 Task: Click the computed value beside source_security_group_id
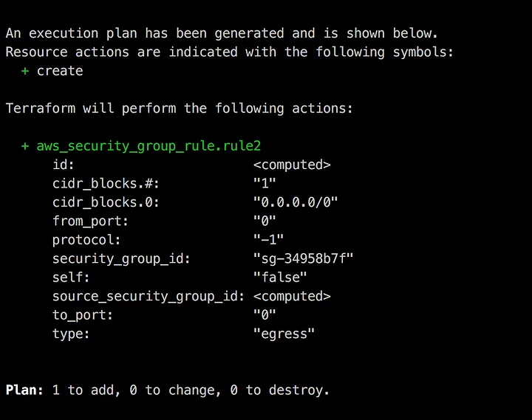[292, 296]
